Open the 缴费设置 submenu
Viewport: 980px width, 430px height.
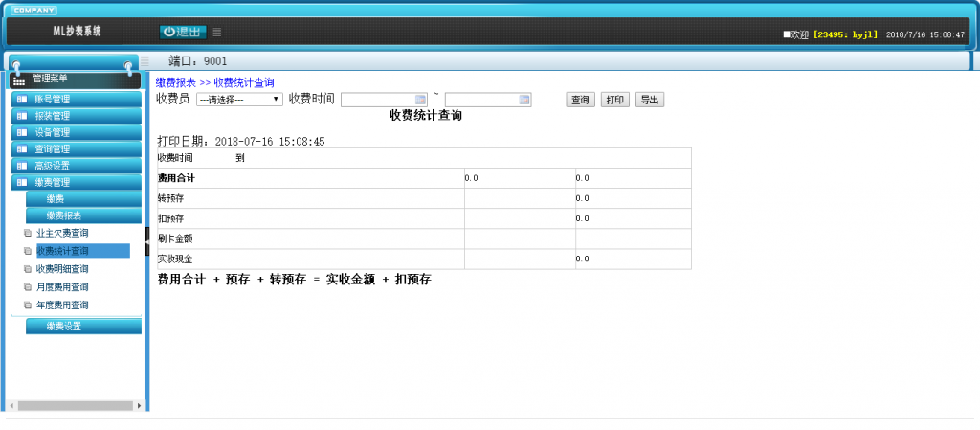point(83,327)
